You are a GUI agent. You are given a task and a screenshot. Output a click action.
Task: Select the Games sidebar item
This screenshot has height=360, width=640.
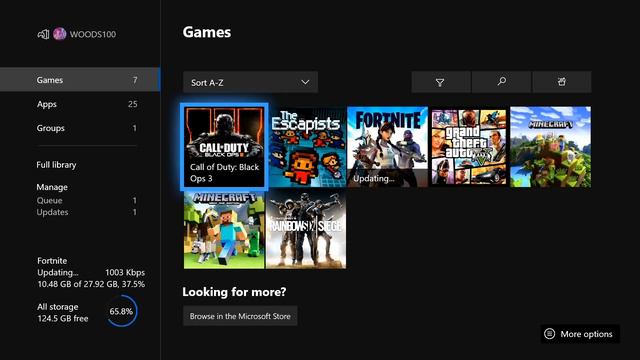pyautogui.click(x=80, y=80)
